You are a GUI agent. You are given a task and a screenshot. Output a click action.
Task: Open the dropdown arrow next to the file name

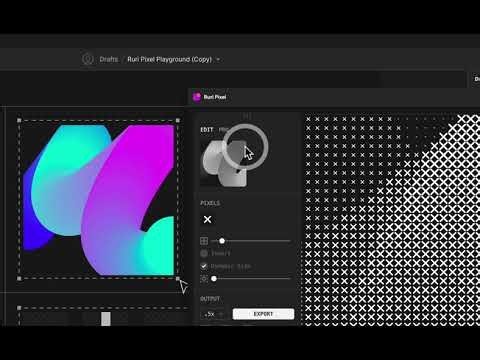coord(218,60)
